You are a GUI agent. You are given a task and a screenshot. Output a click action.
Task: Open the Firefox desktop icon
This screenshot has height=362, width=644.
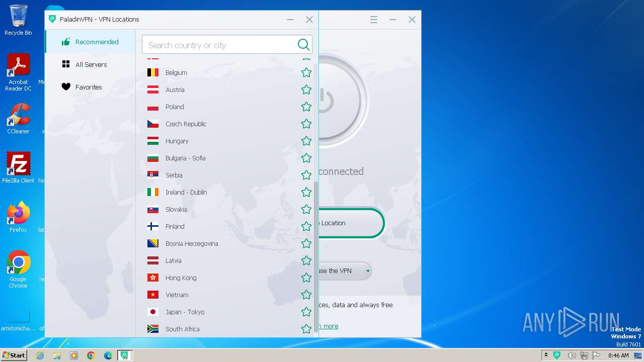(18, 217)
